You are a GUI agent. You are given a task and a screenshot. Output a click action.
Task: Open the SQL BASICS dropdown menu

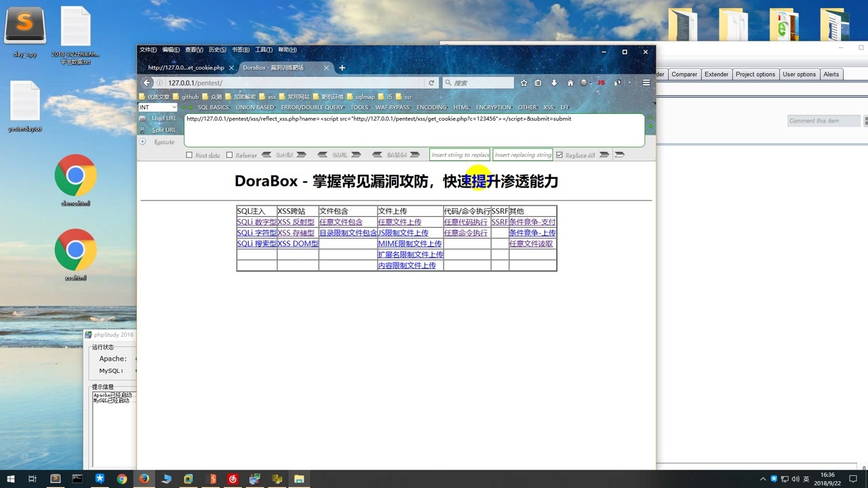pyautogui.click(x=214, y=107)
